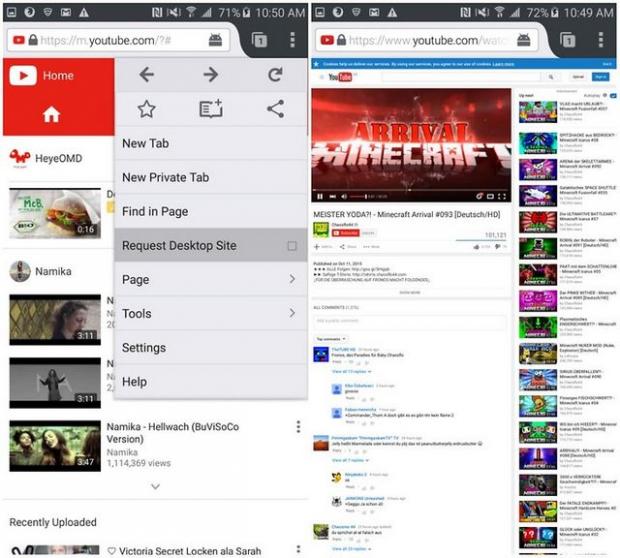Expand the Page submenu
The width and height of the screenshot is (620, 558).
291,280
